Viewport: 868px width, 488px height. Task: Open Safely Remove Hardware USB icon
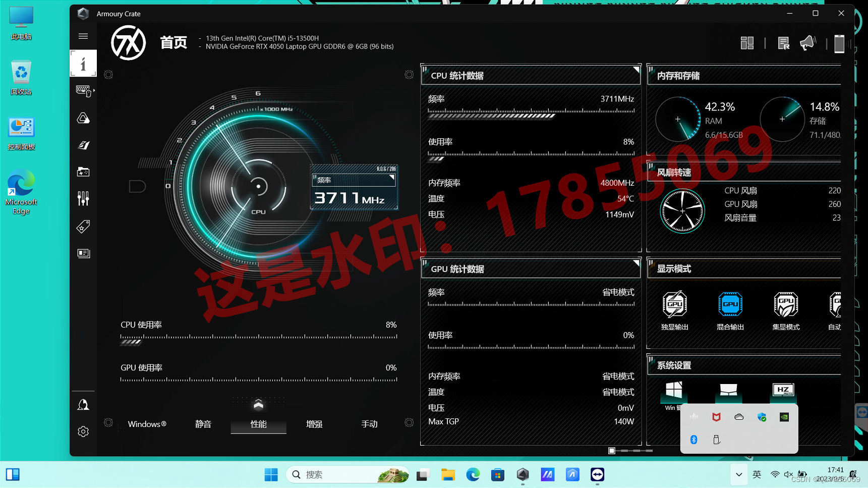[x=716, y=440]
